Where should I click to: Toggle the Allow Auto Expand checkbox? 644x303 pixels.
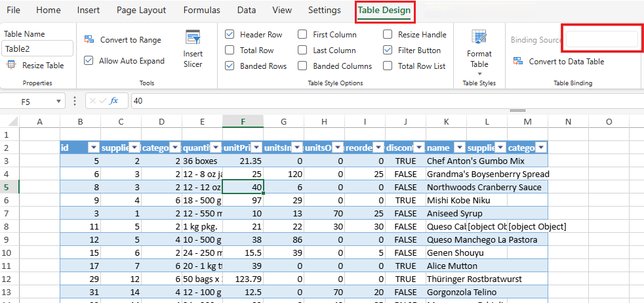[89, 61]
